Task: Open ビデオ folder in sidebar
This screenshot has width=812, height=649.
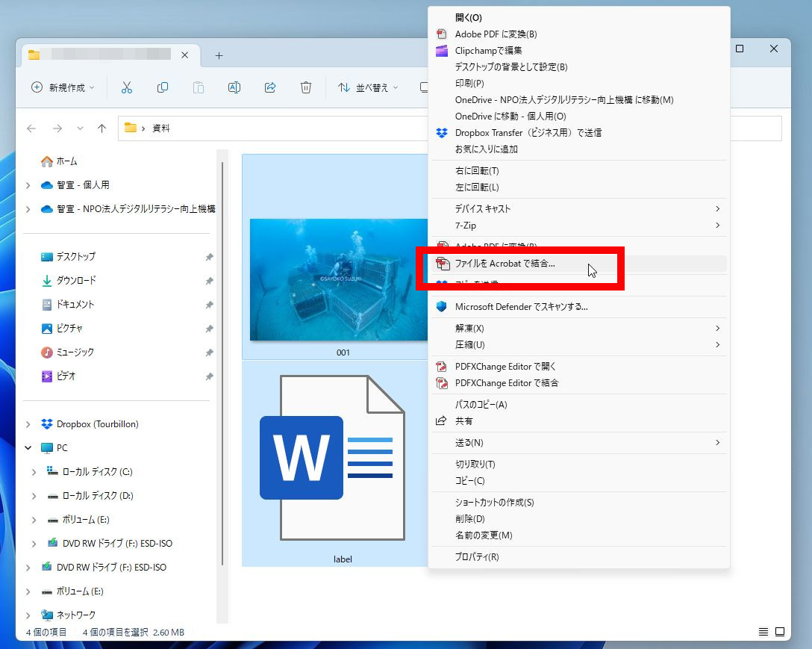Action: pos(58,376)
